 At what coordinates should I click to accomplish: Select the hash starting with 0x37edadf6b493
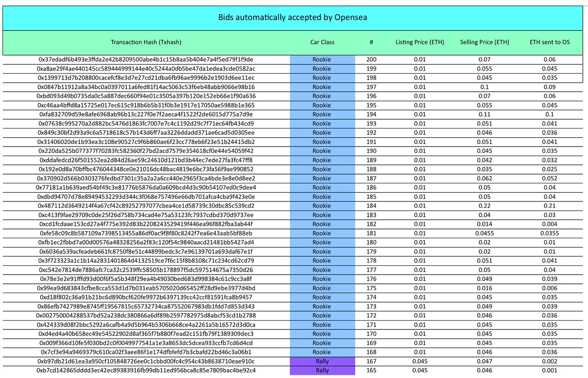pyautogui.click(x=146, y=59)
